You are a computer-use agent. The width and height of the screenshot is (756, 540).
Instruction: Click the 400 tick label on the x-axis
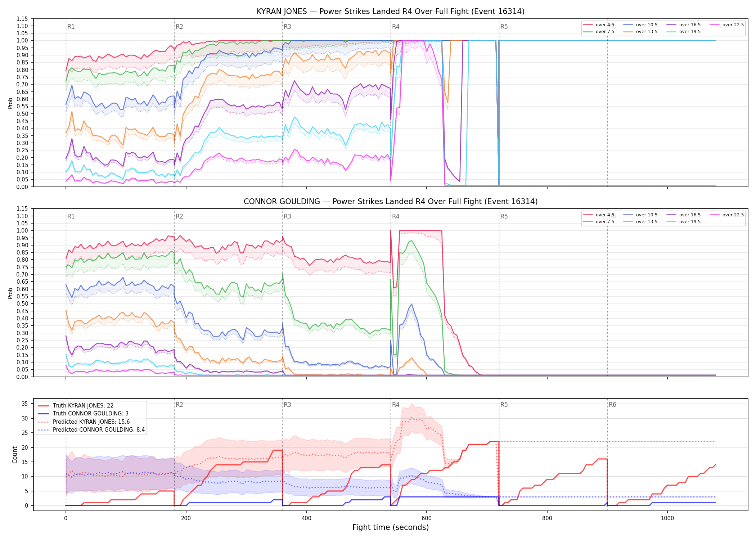[306, 518]
